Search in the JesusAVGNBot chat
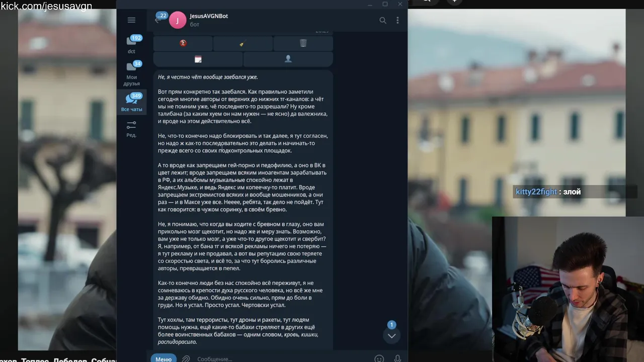This screenshot has height=362, width=644. (383, 20)
